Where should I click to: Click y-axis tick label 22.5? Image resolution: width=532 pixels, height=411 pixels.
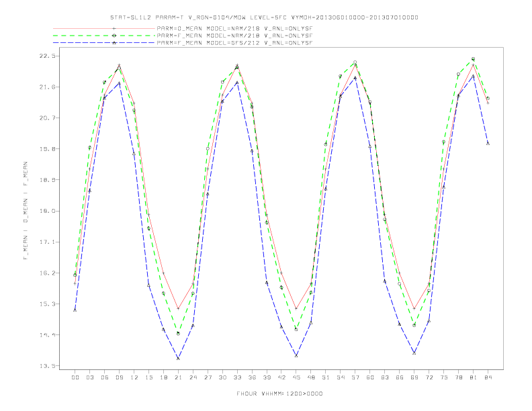coord(47,56)
